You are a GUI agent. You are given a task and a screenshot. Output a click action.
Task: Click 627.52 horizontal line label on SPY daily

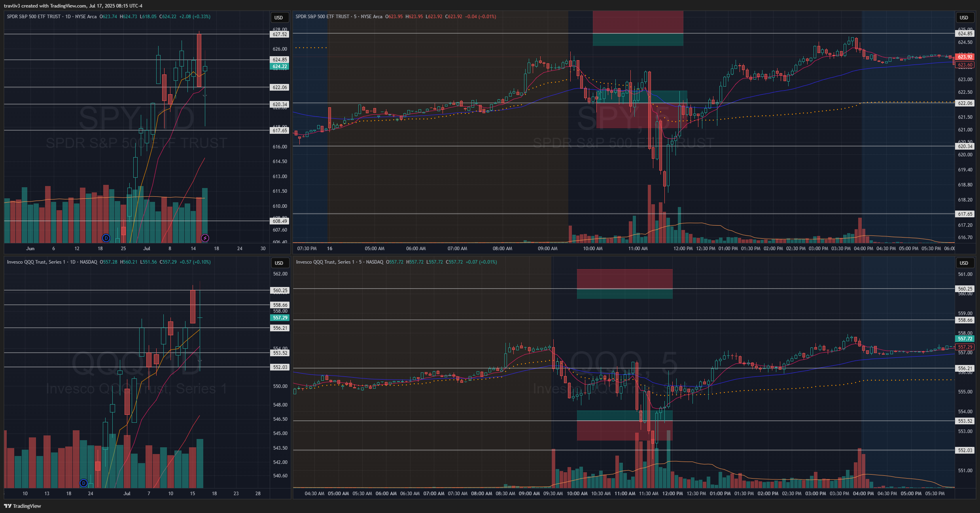tap(280, 34)
